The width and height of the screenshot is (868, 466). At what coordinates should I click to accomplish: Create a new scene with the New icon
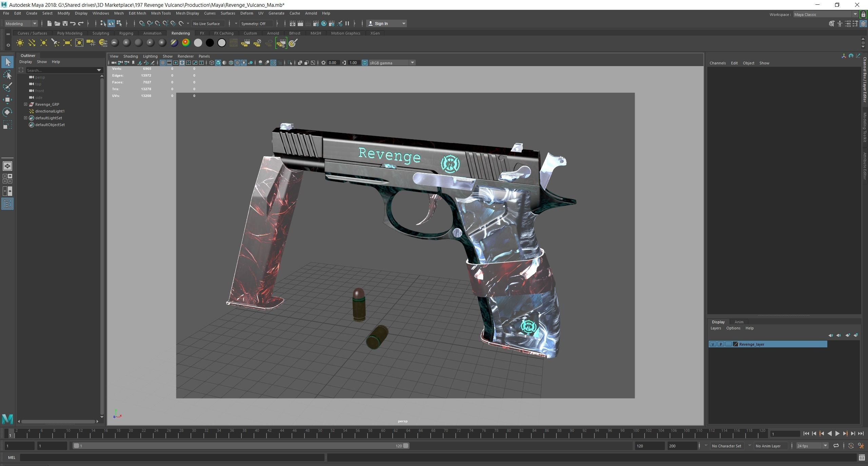point(49,23)
